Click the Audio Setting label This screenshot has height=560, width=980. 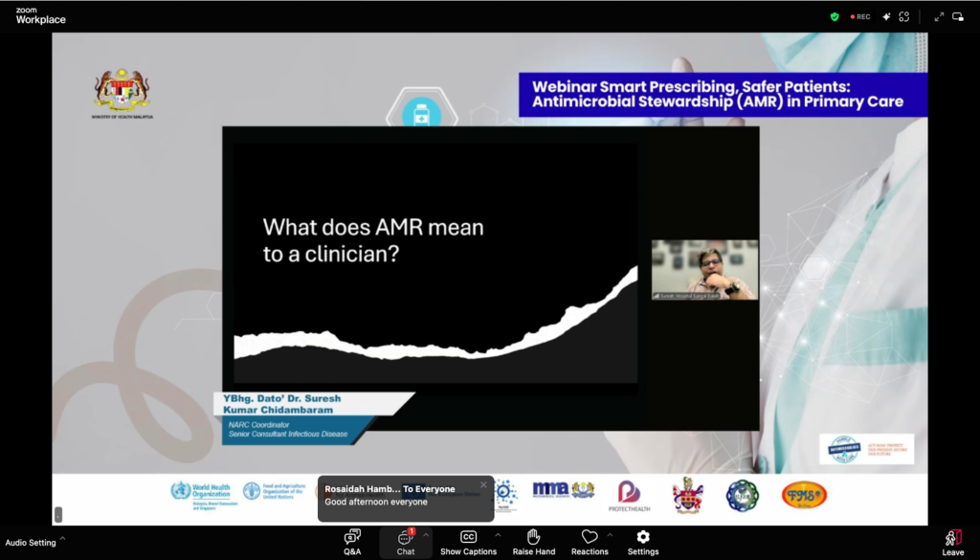tap(29, 543)
